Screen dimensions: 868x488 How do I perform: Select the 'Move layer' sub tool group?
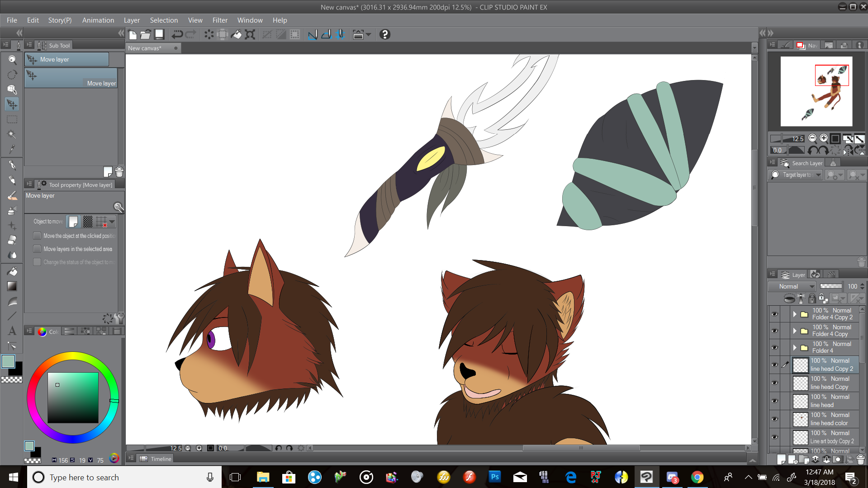(67, 59)
